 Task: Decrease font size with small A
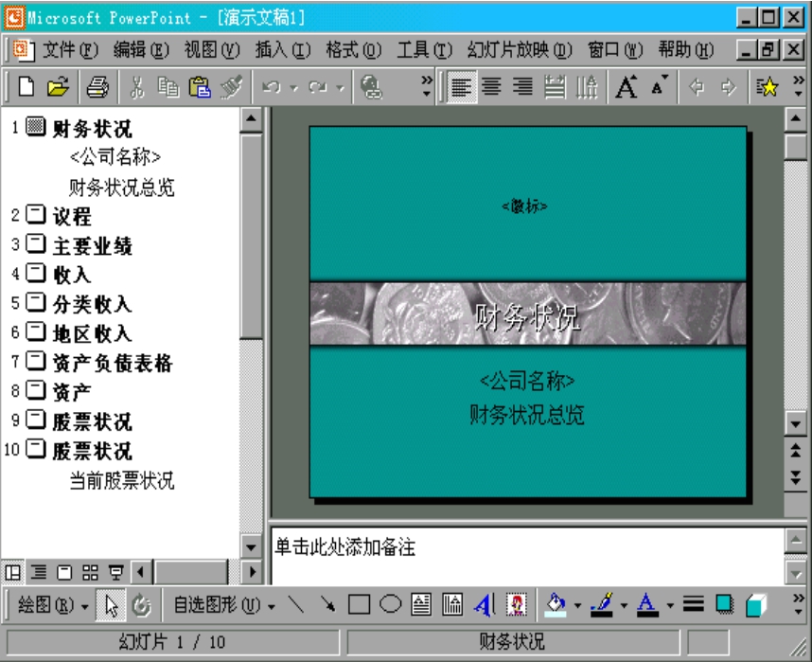coord(660,86)
